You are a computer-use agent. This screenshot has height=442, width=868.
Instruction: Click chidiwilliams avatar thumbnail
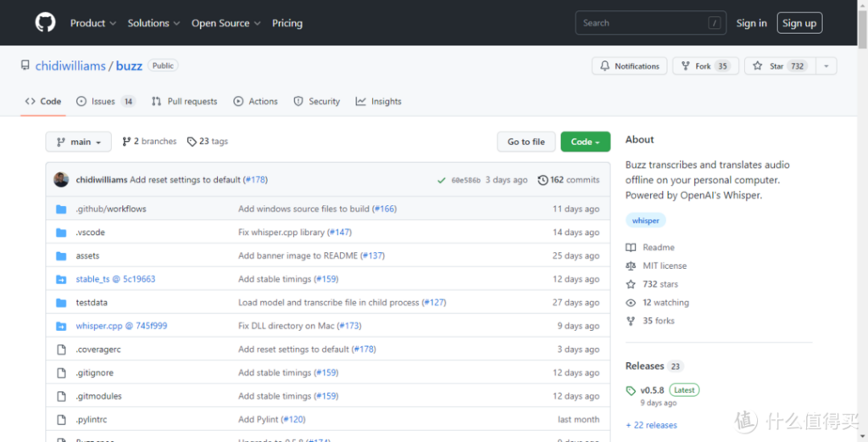(x=61, y=180)
